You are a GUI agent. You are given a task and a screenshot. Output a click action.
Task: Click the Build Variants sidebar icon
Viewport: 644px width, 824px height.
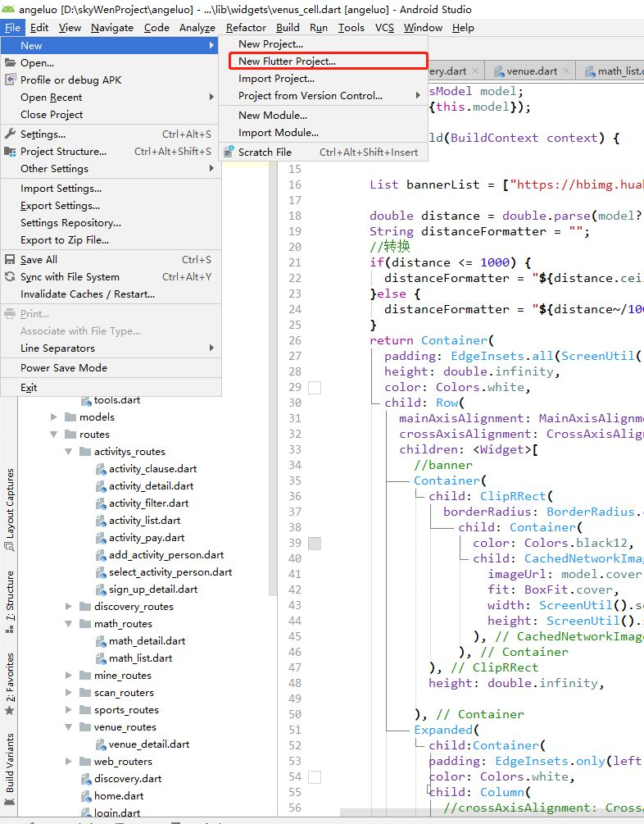[x=10, y=802]
